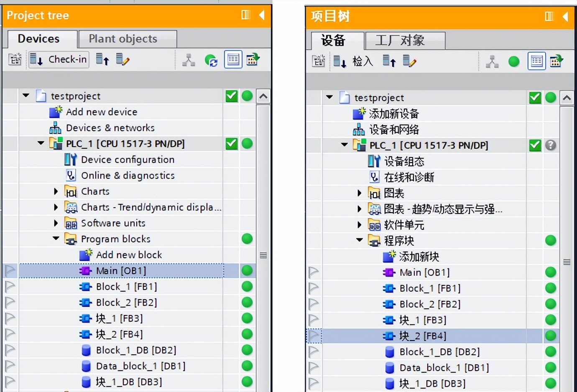
Task: Click green status circle on English Program blocks row
Action: pos(247,239)
